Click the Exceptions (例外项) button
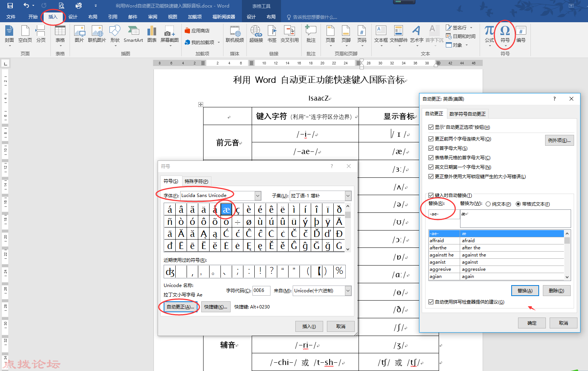 pyautogui.click(x=559, y=140)
